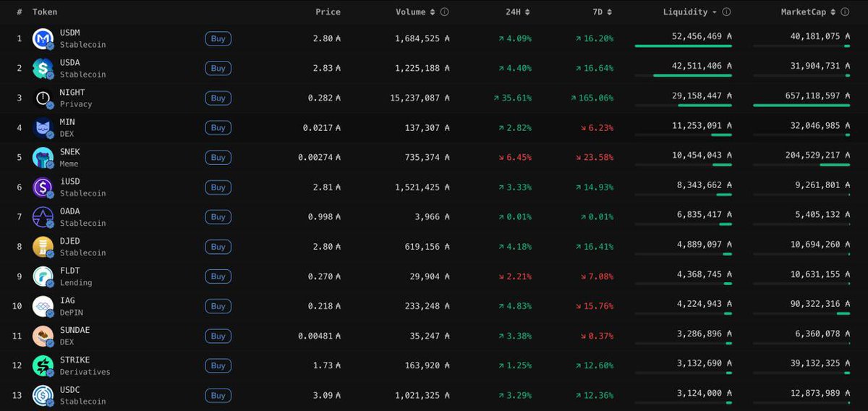The height and width of the screenshot is (411, 868).
Task: Sort the table by 7D change
Action: pos(600,12)
